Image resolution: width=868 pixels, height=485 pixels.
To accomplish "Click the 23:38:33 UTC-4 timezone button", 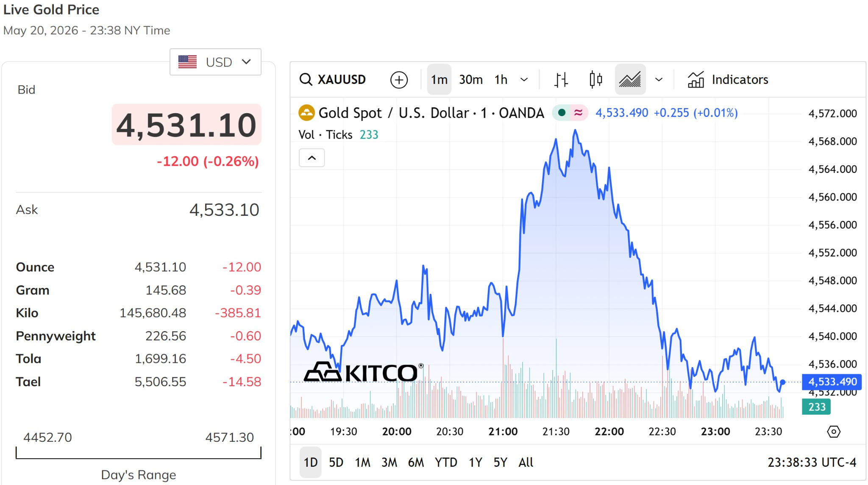I will coord(812,462).
